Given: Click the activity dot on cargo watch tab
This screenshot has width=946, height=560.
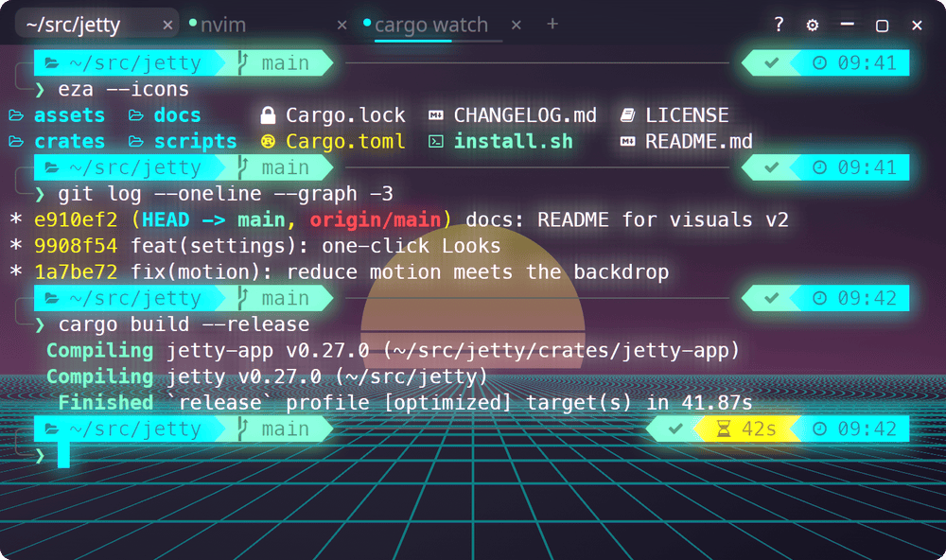Looking at the screenshot, I should (367, 23).
